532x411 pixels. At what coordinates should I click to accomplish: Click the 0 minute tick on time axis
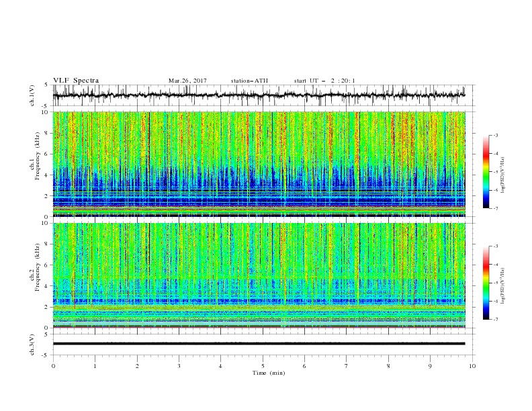coord(53,366)
